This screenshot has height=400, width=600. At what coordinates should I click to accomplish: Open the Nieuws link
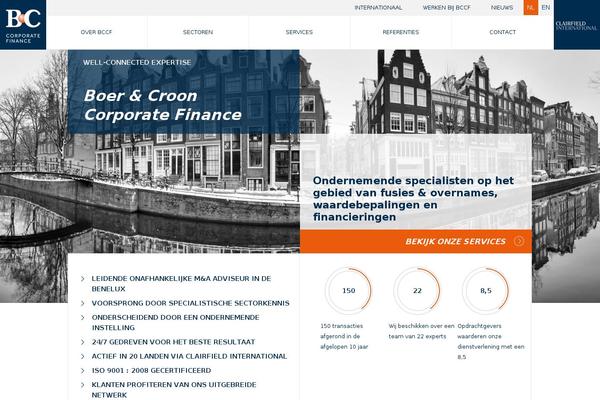coord(502,8)
